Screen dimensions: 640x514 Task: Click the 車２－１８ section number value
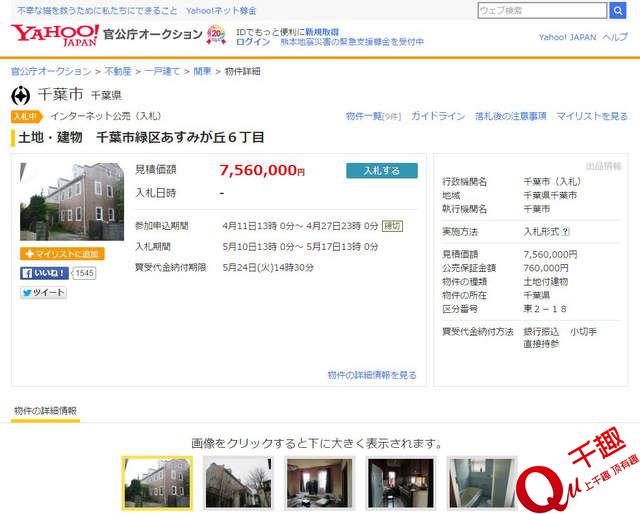point(545,309)
